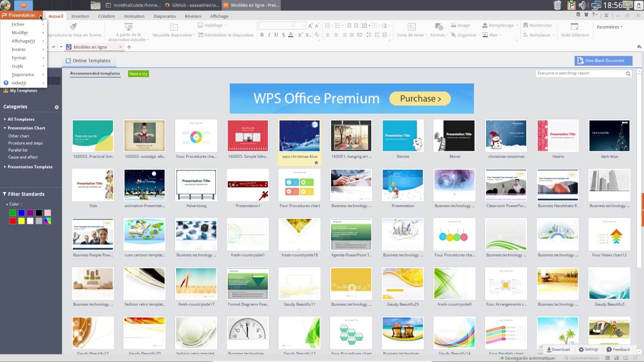Click the Have a try button
The height and width of the screenshot is (362, 644).
coord(138,74)
